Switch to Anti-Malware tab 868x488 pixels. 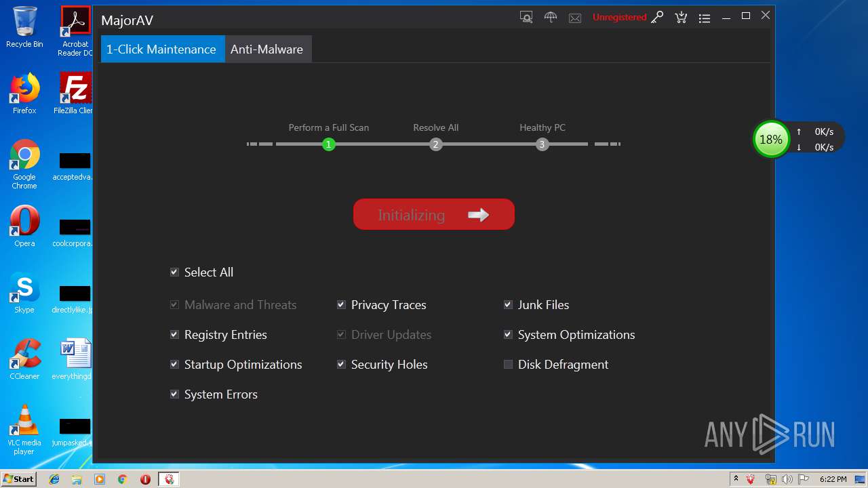coord(268,49)
